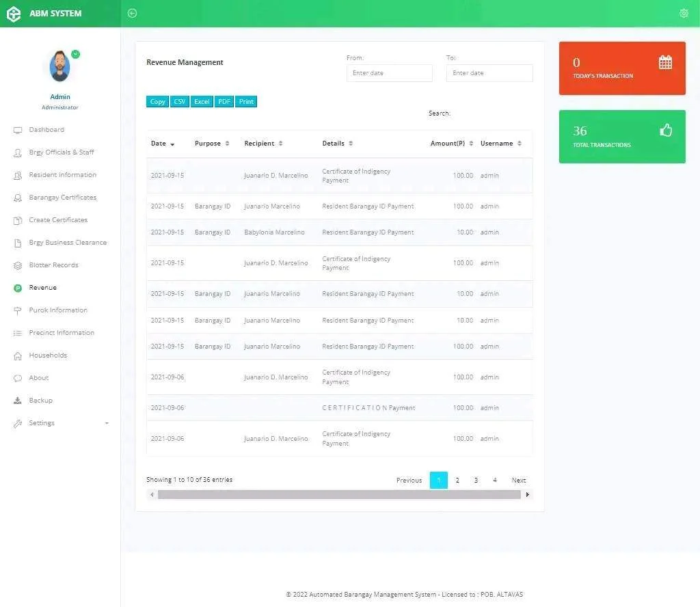The width and height of the screenshot is (700, 607).
Task: Click the Create Certificates icon
Action: point(17,221)
